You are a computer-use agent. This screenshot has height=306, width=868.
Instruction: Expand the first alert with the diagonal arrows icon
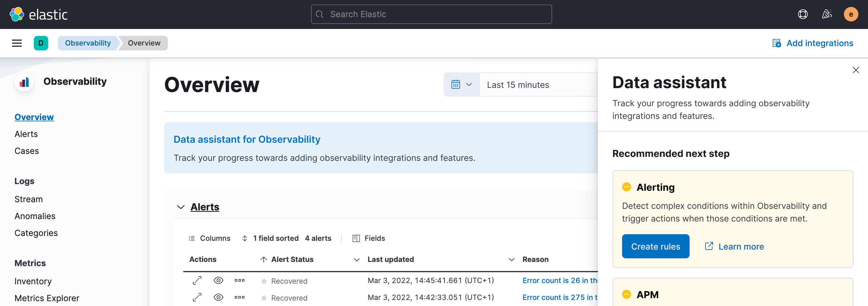point(197,280)
